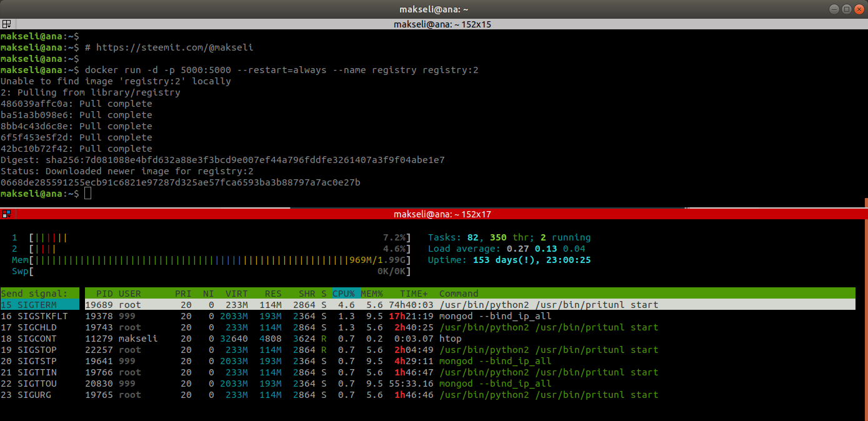The width and height of the screenshot is (868, 421).
Task: Select the mongod process row PID 20830
Action: pyautogui.click(x=470, y=384)
